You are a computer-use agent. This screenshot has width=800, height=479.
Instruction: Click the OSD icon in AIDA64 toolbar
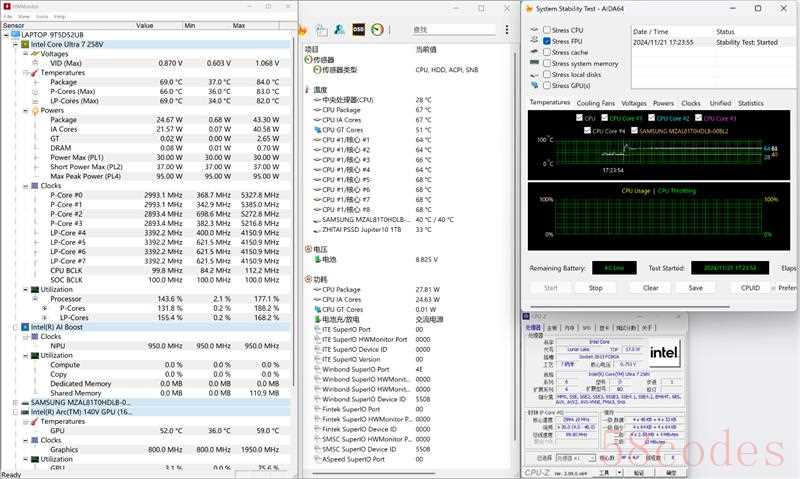pos(357,30)
